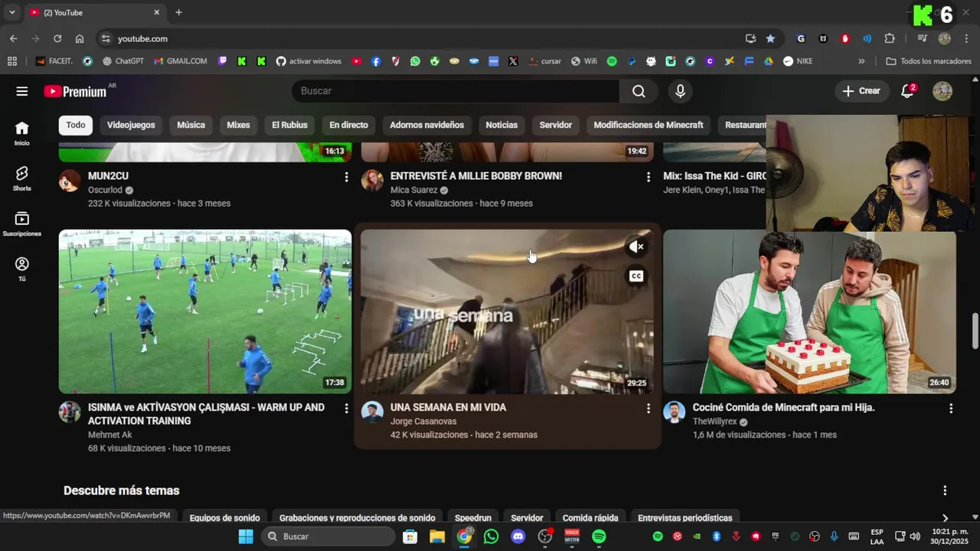This screenshot has width=980, height=551.
Task: Open the Tú section in sidebar
Action: [x=21, y=269]
